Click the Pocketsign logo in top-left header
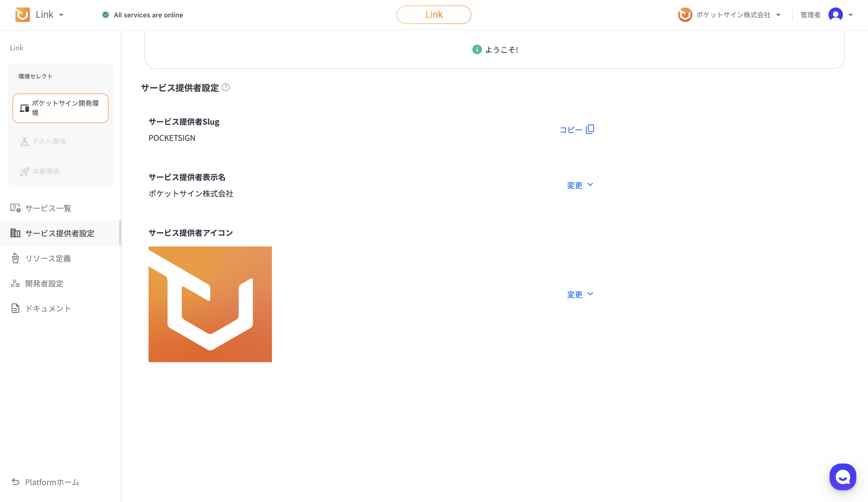Viewport: 868px width, 502px height. click(x=23, y=15)
